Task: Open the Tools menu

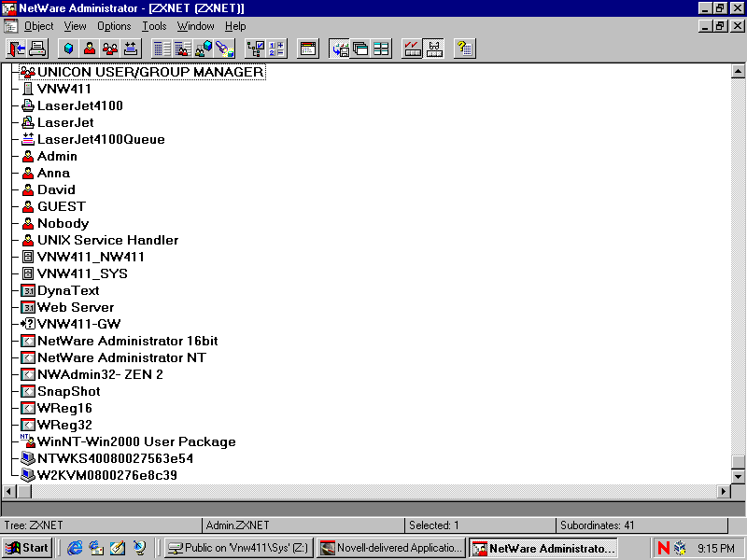Action: pos(154,26)
